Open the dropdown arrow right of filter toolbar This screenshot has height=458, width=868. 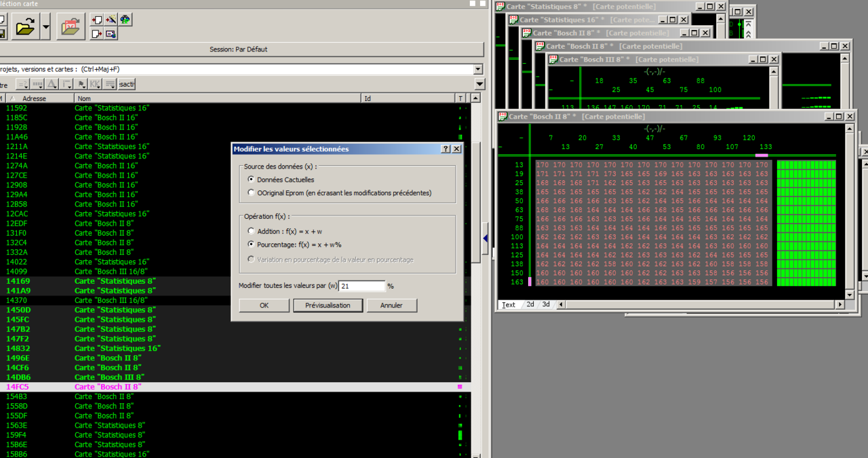(479, 85)
